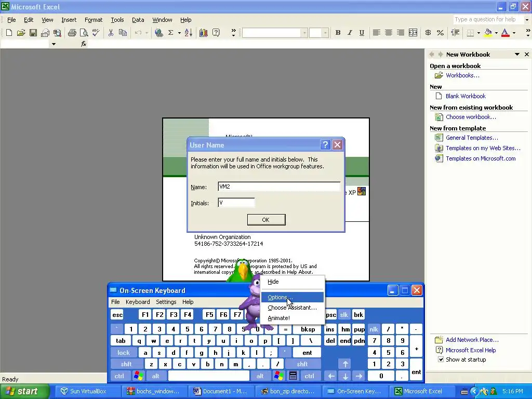Image resolution: width=532 pixels, height=399 pixels.
Task: Open Print Preview from the toolbar
Action: (84, 33)
